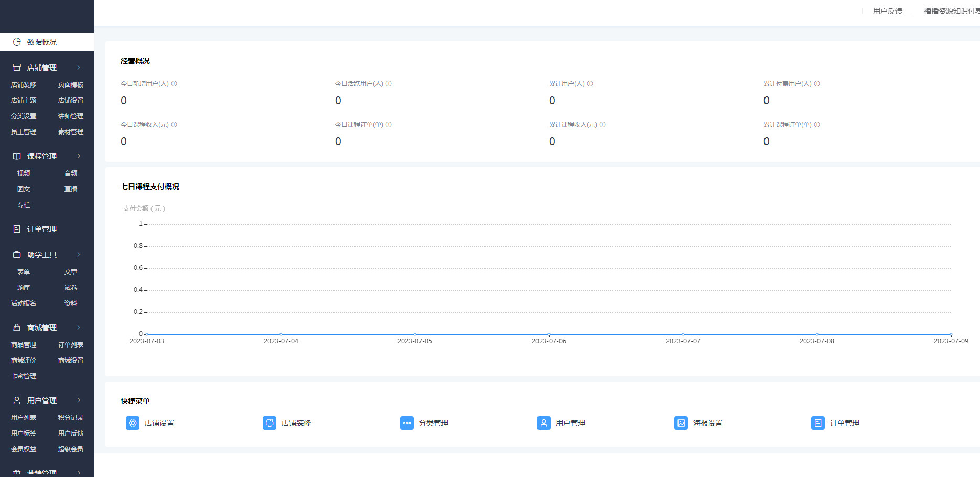Open 专栏 in course management
Screen dimensions: 980x477
tap(24, 205)
